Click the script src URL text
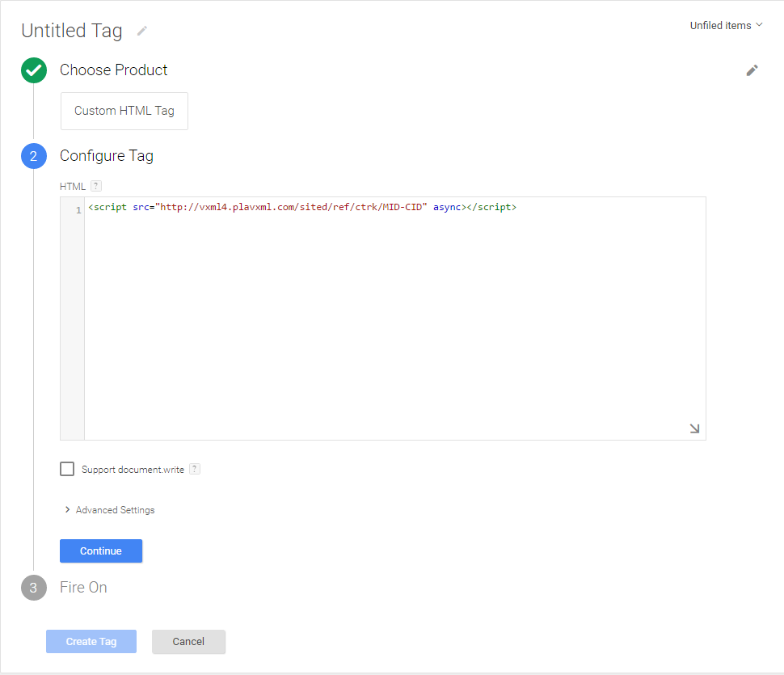This screenshot has height=675, width=784. tap(291, 207)
